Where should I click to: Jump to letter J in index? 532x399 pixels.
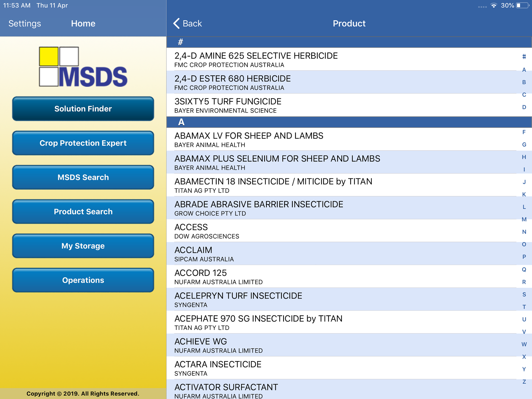(x=524, y=182)
